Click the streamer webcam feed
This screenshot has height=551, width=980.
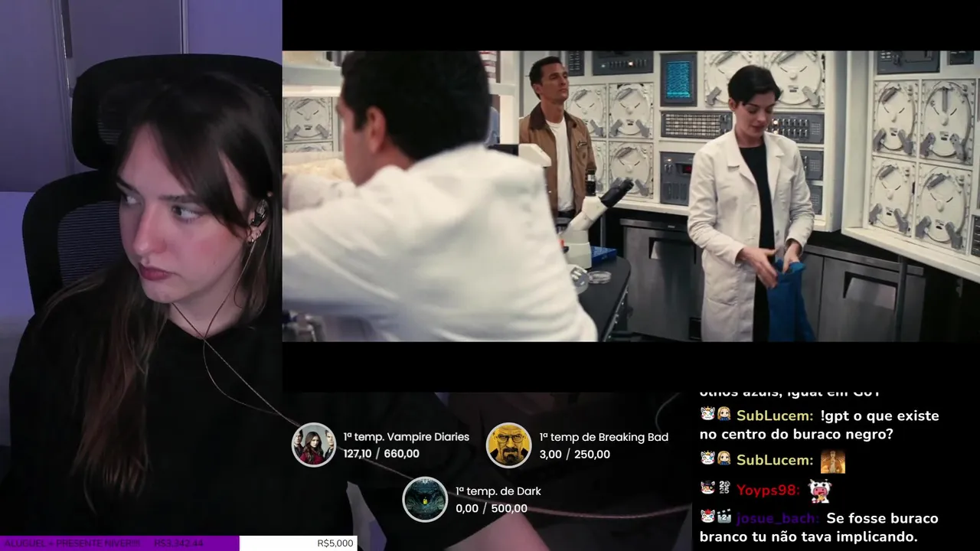point(141,268)
